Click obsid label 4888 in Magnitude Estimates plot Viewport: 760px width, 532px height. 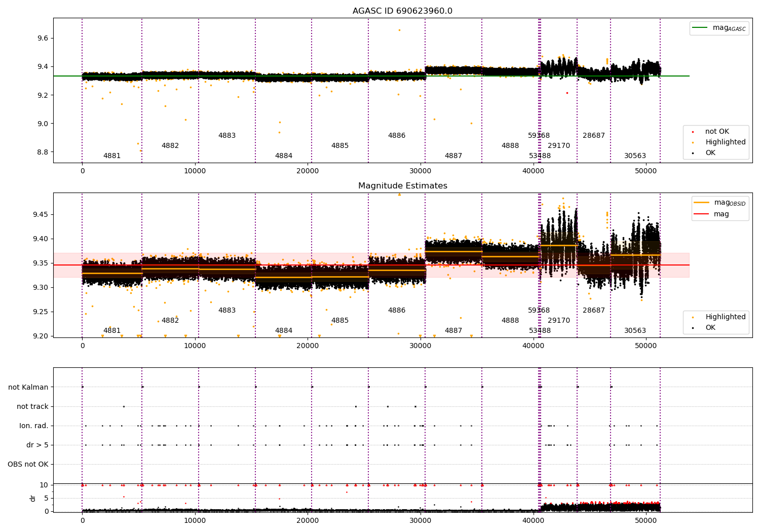pyautogui.click(x=510, y=321)
